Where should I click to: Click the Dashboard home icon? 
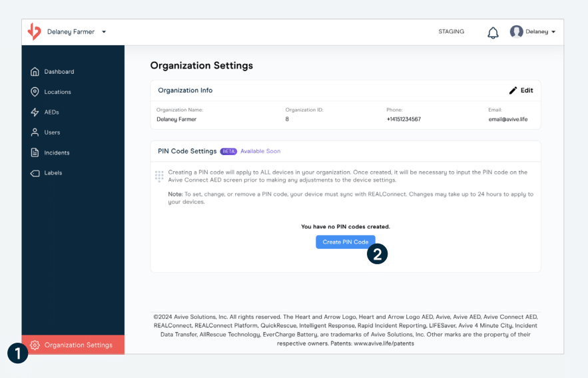click(x=35, y=72)
